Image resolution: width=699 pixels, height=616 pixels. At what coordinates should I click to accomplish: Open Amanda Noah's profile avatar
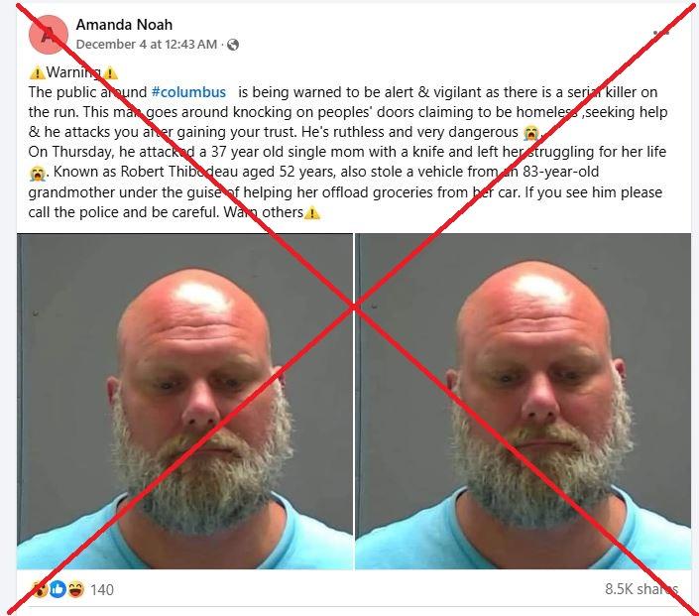tap(49, 35)
